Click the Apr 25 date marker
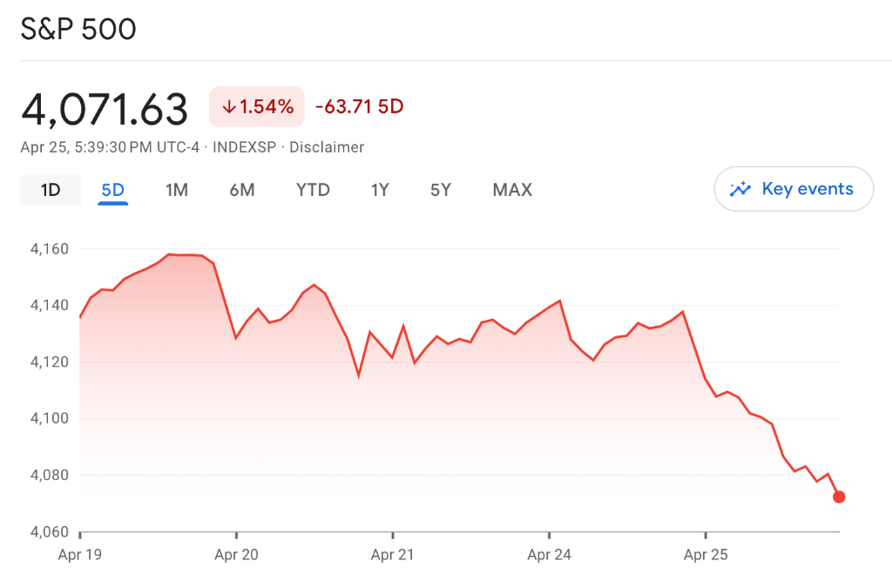892x588 pixels. pyautogui.click(x=706, y=554)
